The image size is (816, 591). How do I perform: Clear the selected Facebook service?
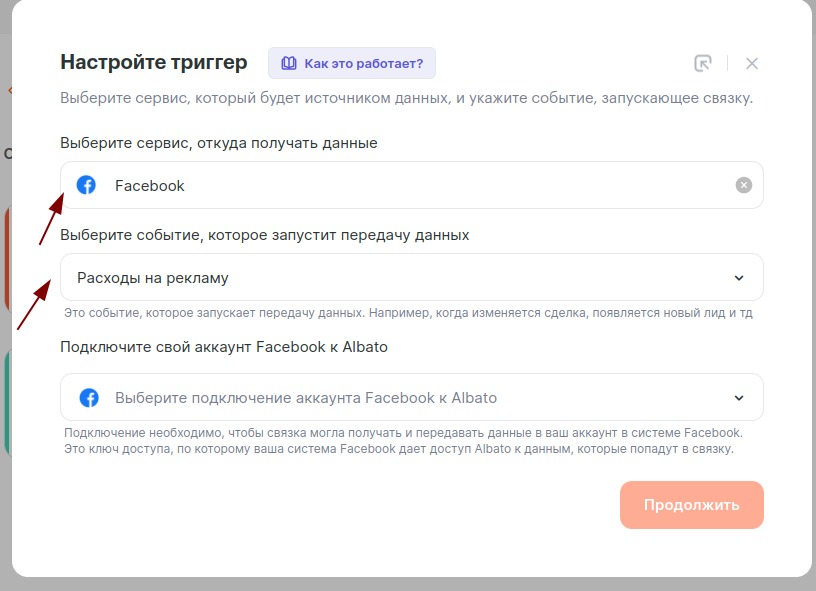pyautogui.click(x=743, y=185)
